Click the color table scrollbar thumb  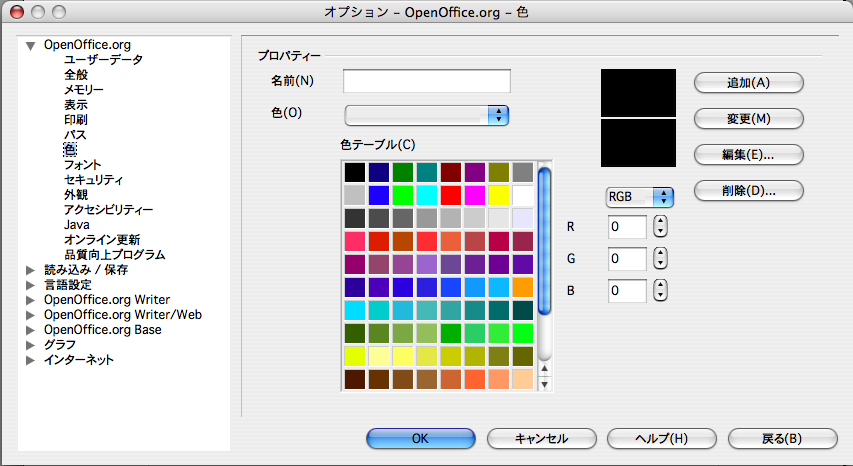(544, 241)
